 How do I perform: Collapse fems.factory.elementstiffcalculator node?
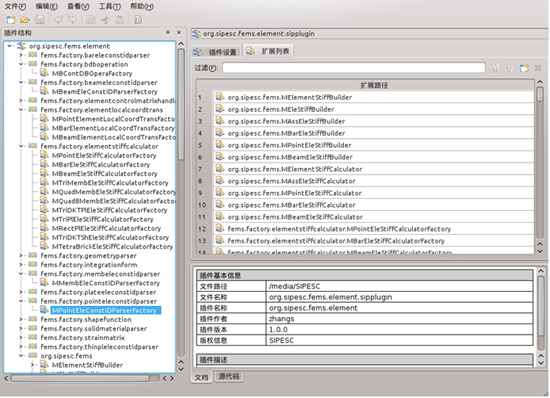21,146
